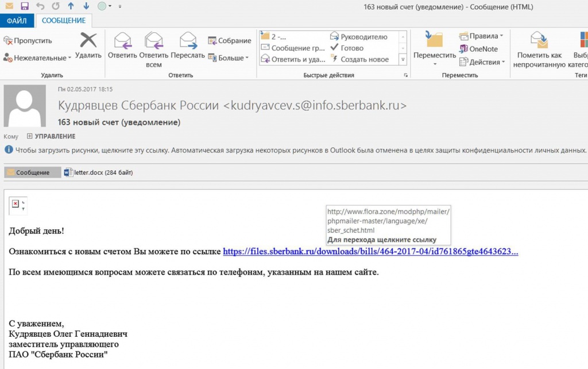Viewport: 588px width, 369px height.
Task: Click the Save icon in quick access toolbar
Action: (x=25, y=6)
